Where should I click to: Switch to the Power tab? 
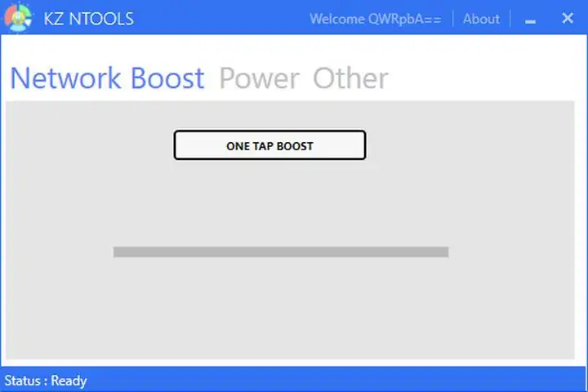[259, 78]
